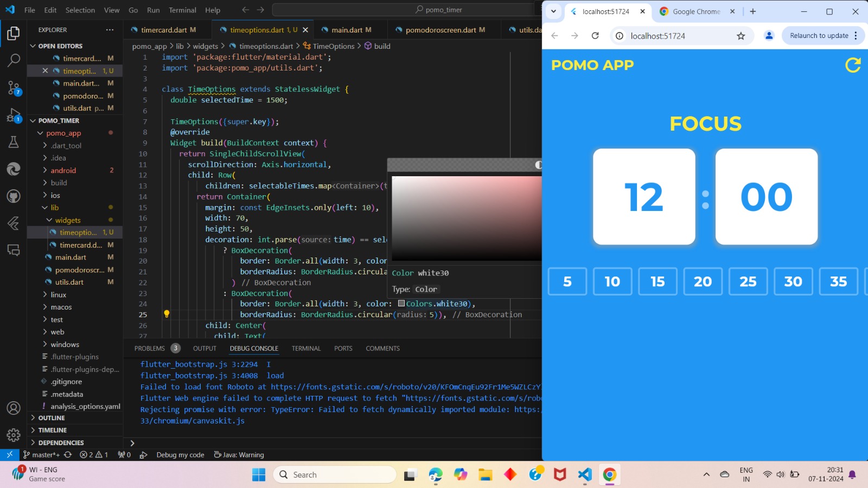This screenshot has width=868, height=488.
Task: Switch to the TERMINAL panel tab
Action: (x=306, y=348)
